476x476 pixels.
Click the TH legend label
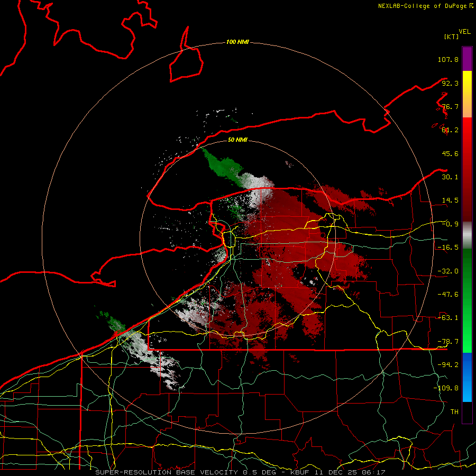[x=454, y=412]
